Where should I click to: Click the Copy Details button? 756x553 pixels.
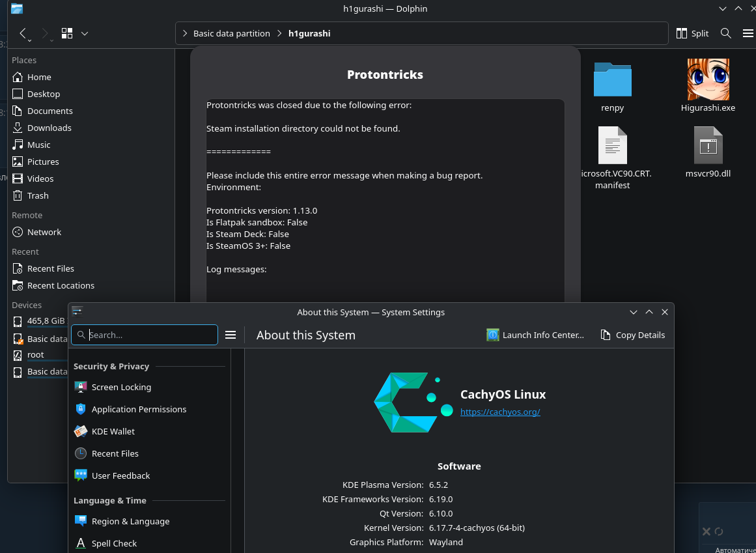pyautogui.click(x=632, y=335)
